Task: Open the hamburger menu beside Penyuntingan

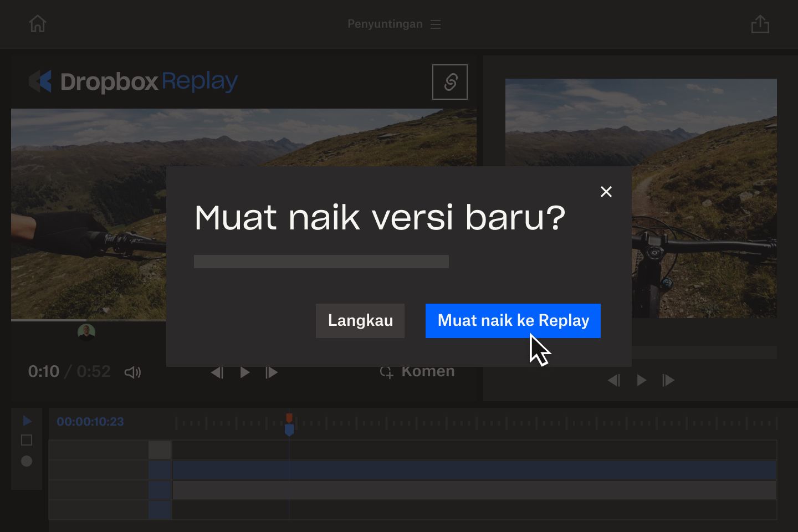Action: 436,24
